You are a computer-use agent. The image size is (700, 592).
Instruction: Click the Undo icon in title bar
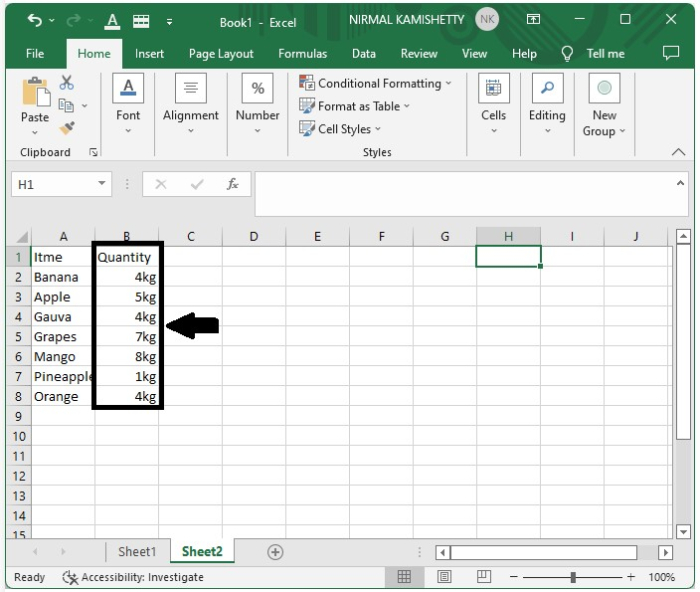click(x=34, y=21)
